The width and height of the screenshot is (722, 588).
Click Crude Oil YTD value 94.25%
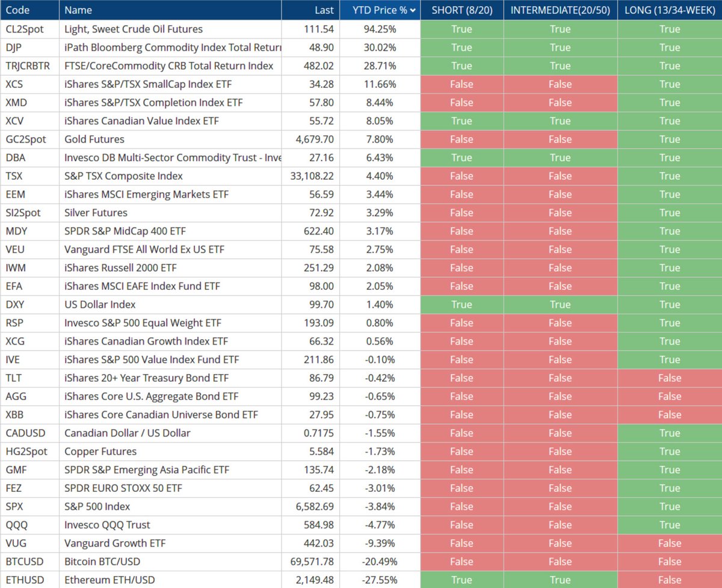pyautogui.click(x=380, y=29)
